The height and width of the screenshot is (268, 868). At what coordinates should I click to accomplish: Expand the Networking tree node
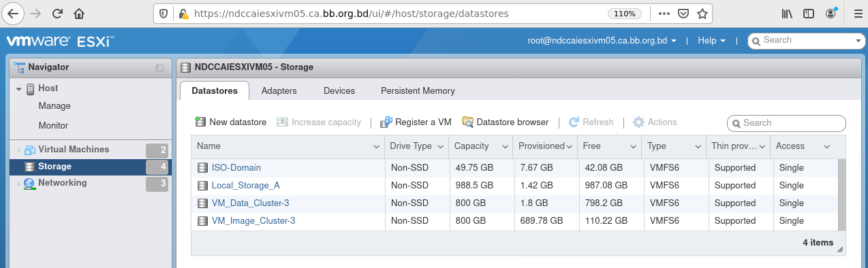point(18,184)
